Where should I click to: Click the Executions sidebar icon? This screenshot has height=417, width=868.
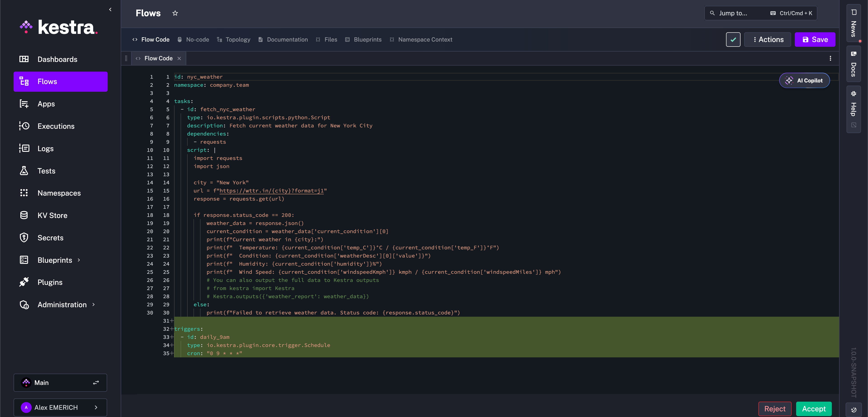pos(24,126)
